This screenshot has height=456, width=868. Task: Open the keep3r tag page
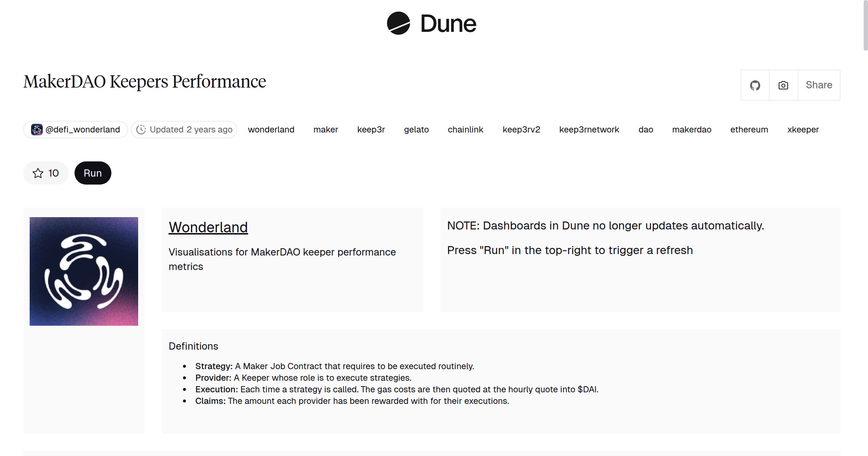click(x=371, y=129)
